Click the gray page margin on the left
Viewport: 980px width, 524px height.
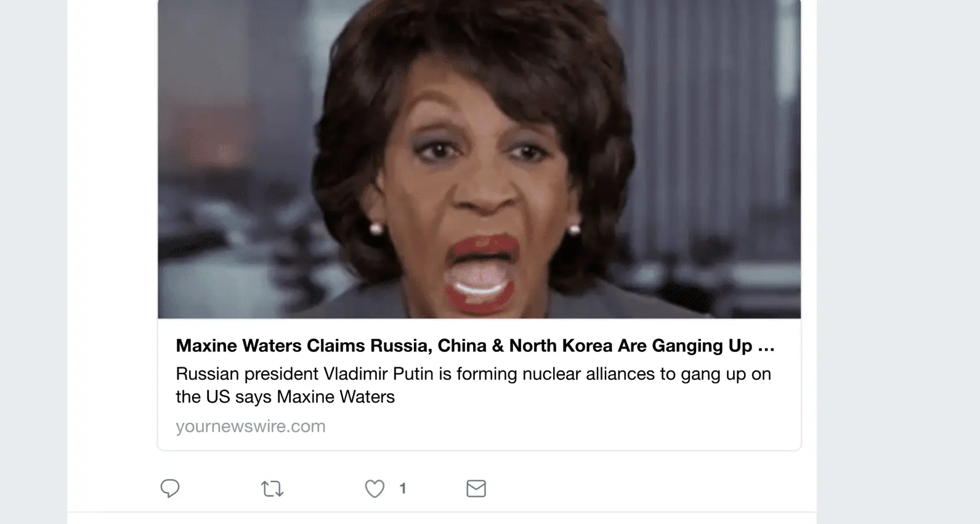tap(33, 262)
